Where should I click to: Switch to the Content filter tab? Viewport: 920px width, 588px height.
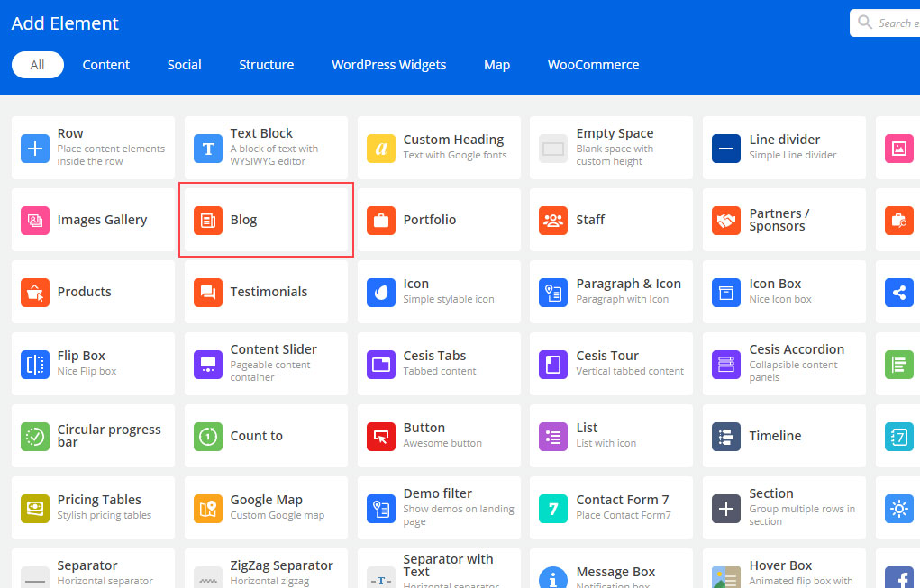coord(106,65)
